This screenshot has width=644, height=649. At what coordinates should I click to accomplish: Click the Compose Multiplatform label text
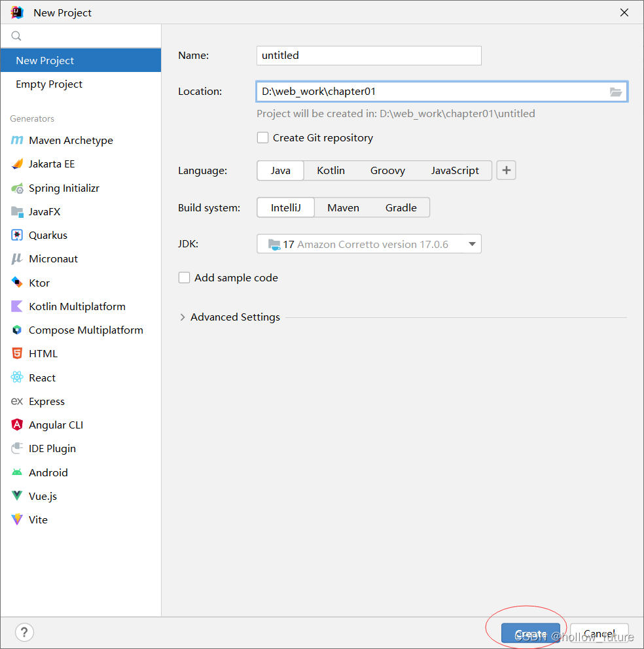click(x=86, y=330)
